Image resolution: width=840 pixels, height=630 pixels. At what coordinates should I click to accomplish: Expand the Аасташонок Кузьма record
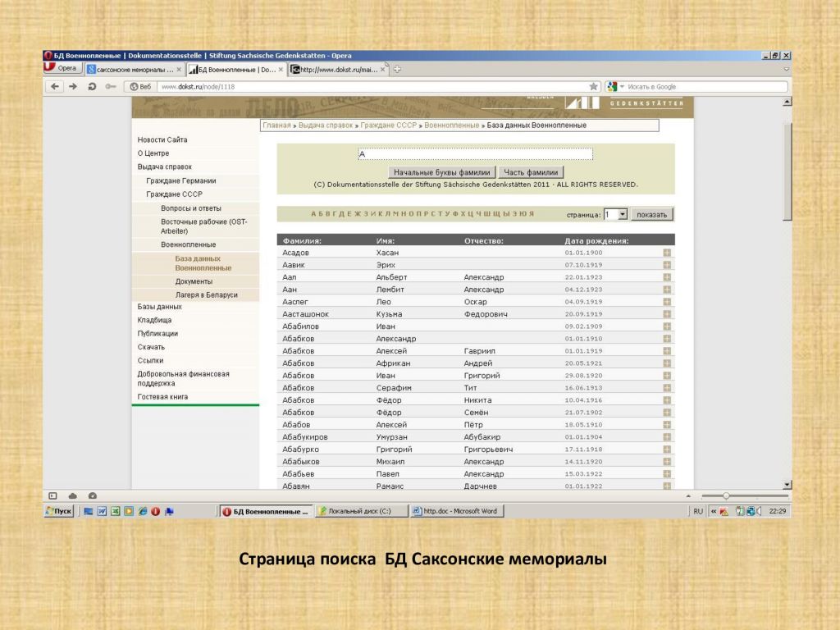(x=667, y=314)
